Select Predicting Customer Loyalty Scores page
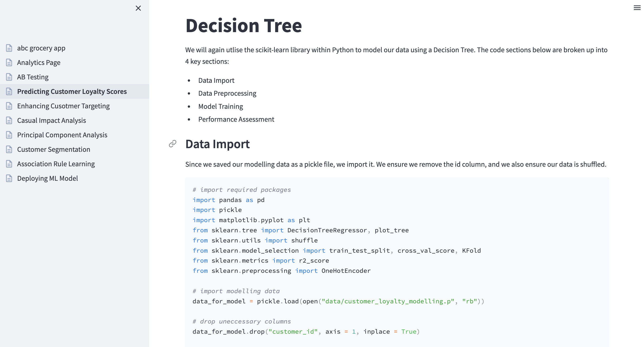Screen dimensions: 644x347 point(72,92)
